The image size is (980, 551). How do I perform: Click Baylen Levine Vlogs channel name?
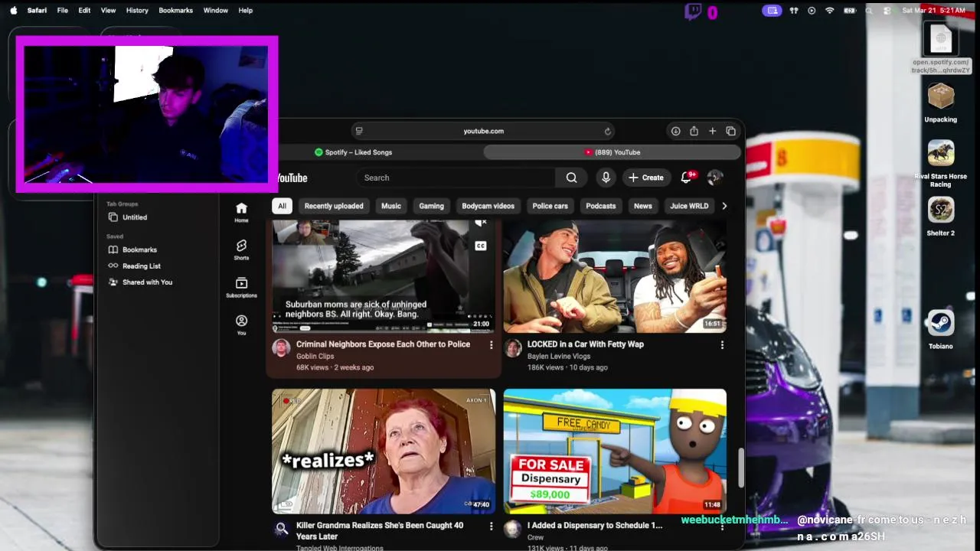click(558, 356)
